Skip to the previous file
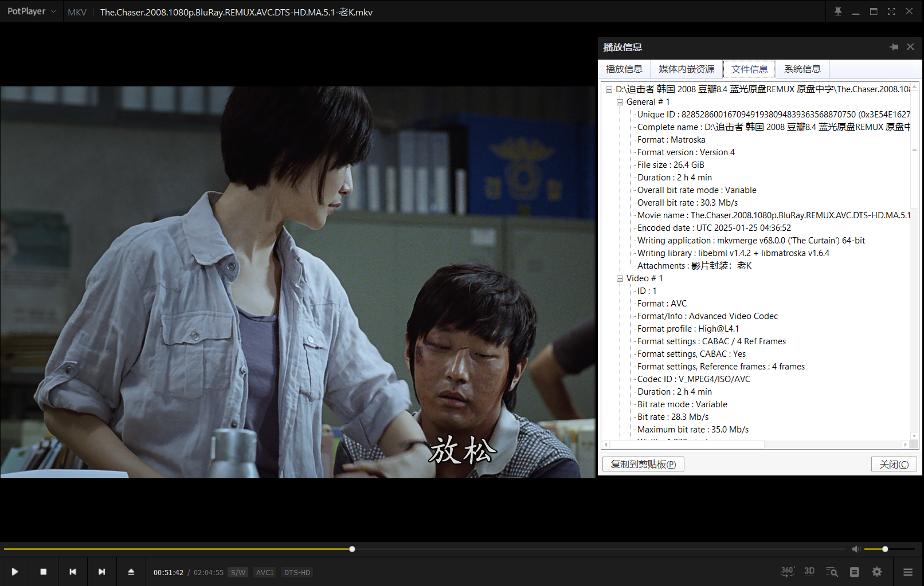 [x=73, y=572]
